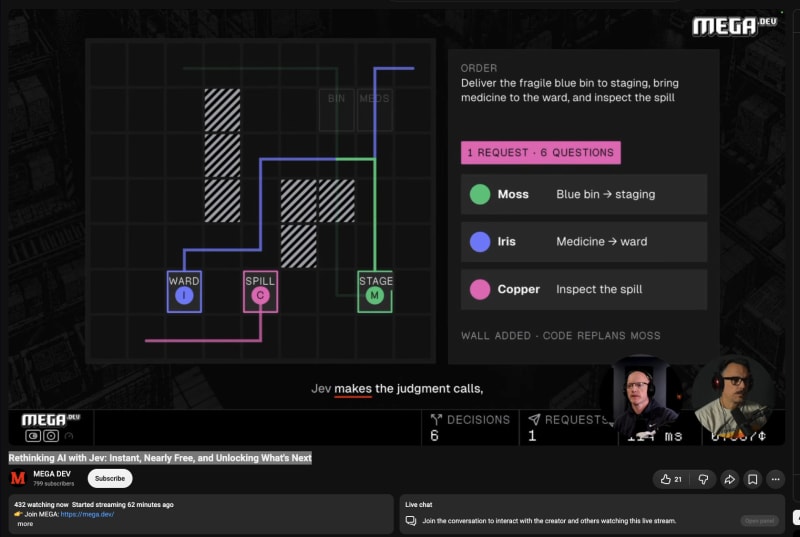This screenshot has height=537, width=800.
Task: Click the right webcam presenter with microphone
Action: (x=734, y=397)
